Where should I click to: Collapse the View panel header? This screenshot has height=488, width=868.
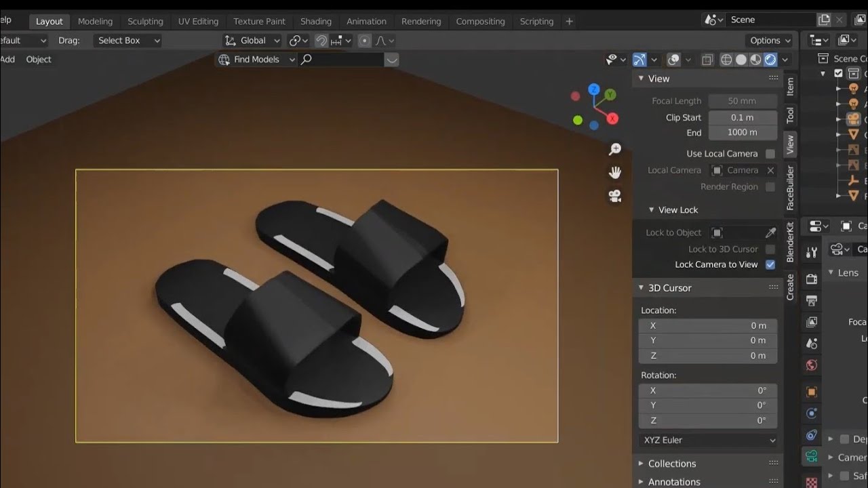(x=642, y=79)
